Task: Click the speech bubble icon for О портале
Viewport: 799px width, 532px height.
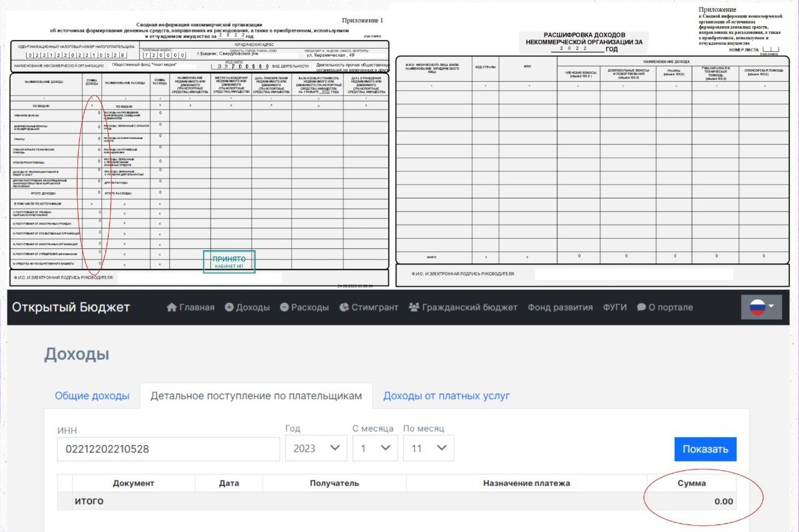Action: click(641, 307)
